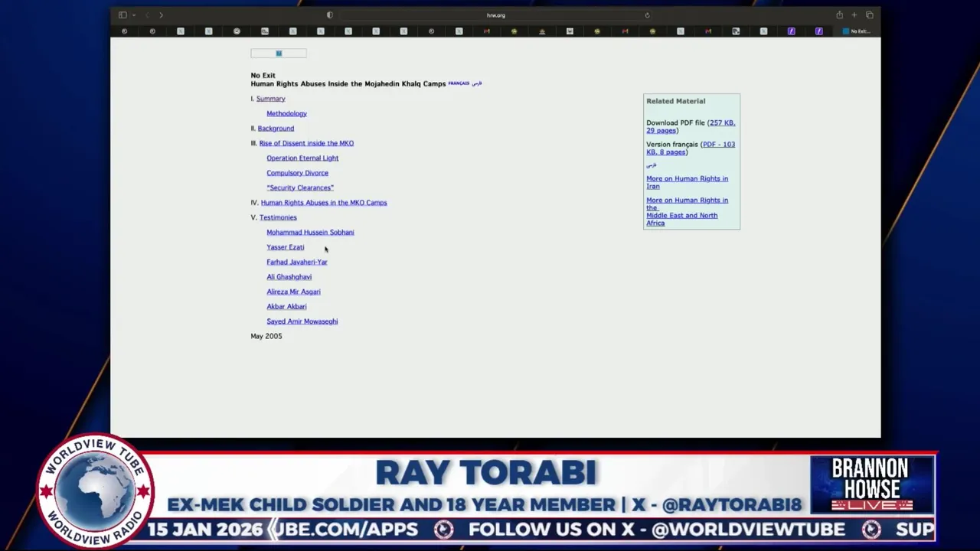The image size is (980, 551).
Task: Open the Safari share menu
Action: (x=840, y=15)
